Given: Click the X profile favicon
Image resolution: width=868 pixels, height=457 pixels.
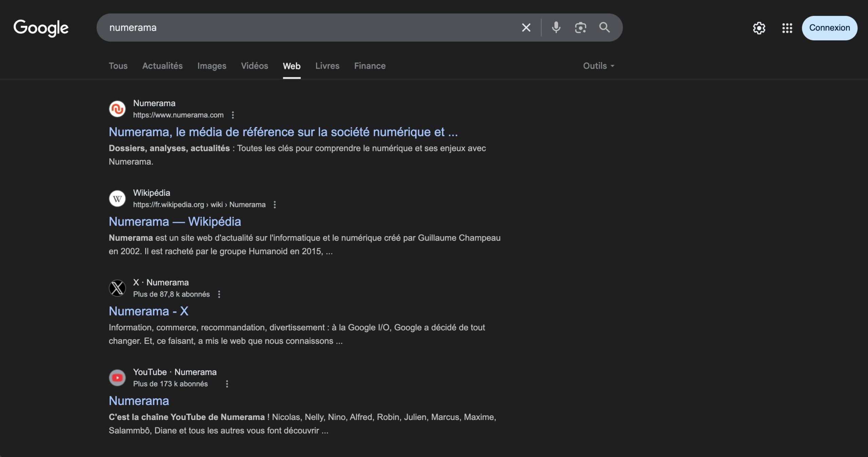Looking at the screenshot, I should [117, 288].
